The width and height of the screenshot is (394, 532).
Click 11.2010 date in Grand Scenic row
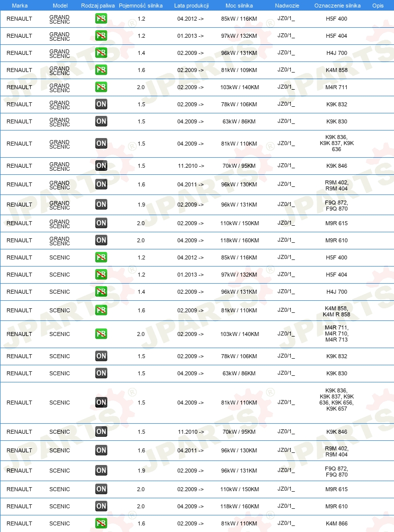point(191,166)
